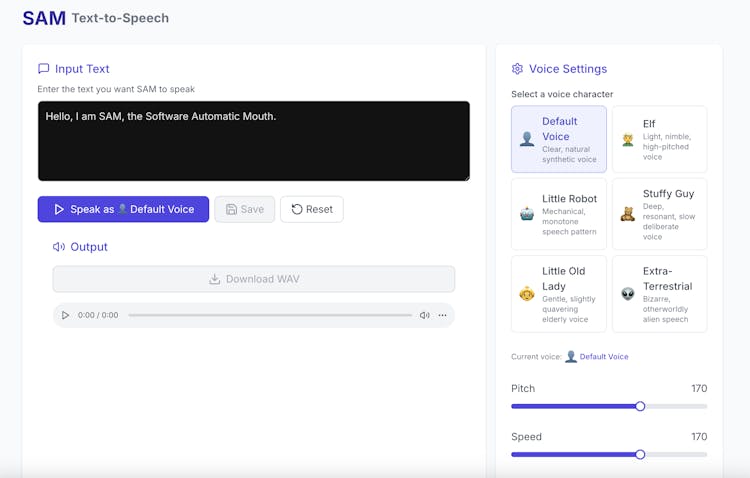
Task: Pick the Stuffy Guy voice
Action: point(659,213)
